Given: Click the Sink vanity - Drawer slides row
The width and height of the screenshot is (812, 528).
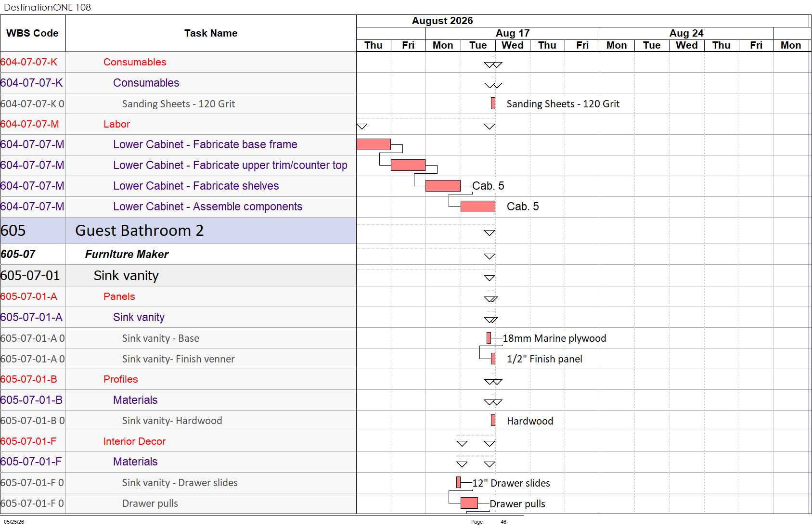Looking at the screenshot, I should click(x=178, y=483).
